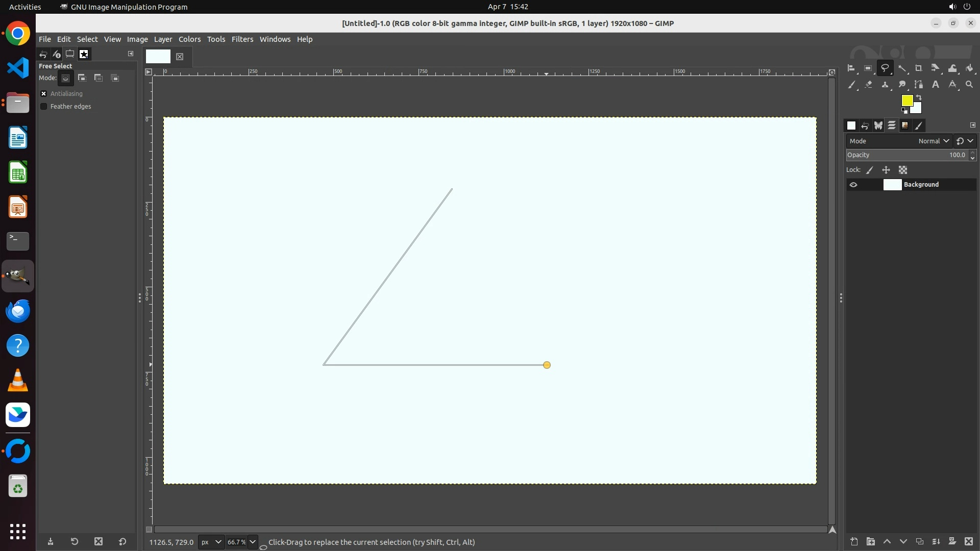The width and height of the screenshot is (980, 551).
Task: Select the Eraser tool
Action: coord(868,85)
